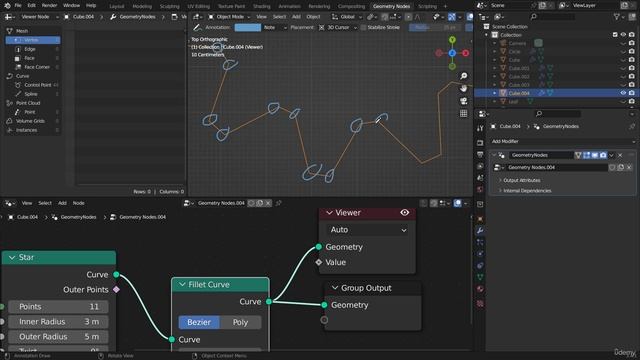Viewport: 640px width, 360px height.
Task: Open the Object Data properties tab
Action: (x=480, y=277)
